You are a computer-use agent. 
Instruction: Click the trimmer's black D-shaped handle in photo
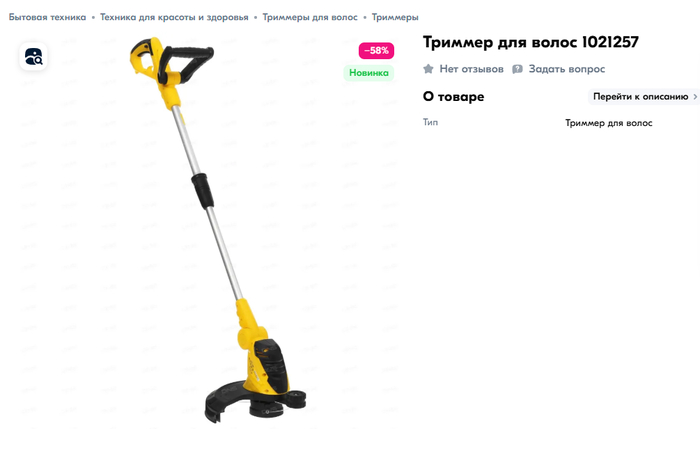pyautogui.click(x=187, y=64)
